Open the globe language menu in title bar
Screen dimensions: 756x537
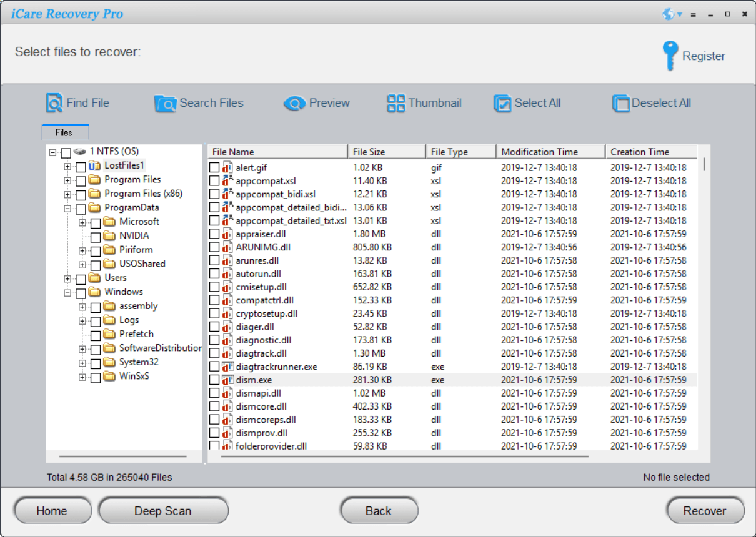672,14
